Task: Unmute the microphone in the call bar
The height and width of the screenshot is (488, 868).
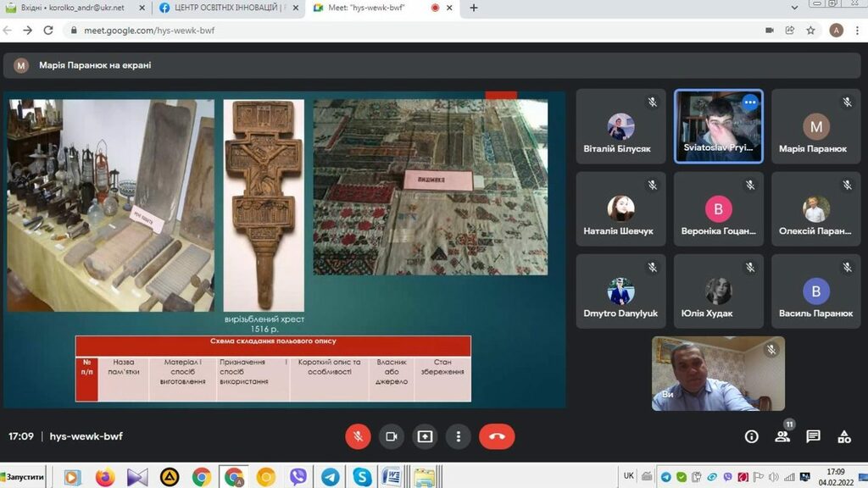Action: 358,436
